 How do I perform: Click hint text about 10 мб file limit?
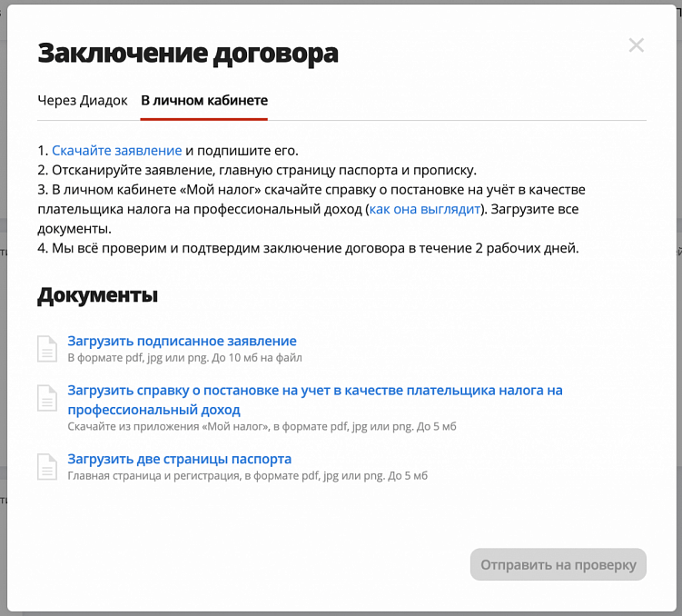point(185,358)
